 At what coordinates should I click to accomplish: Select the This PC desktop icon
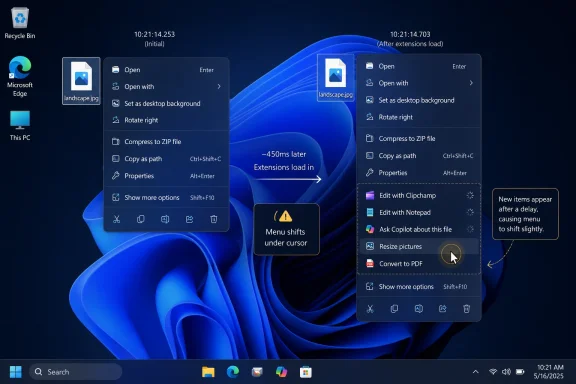pos(20,126)
